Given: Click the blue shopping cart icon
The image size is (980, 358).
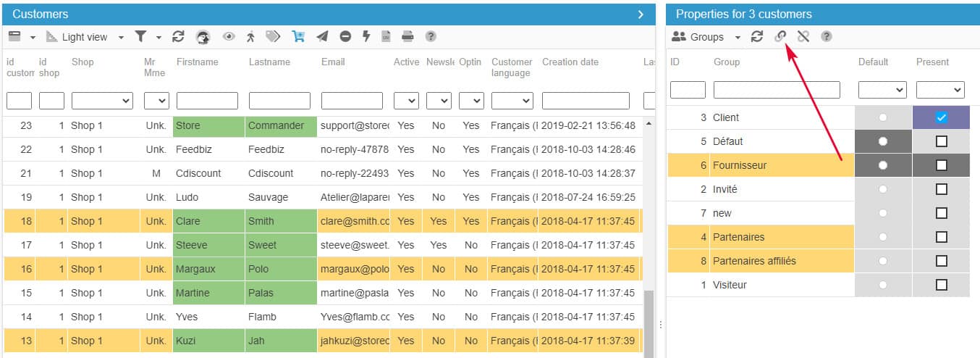Looking at the screenshot, I should click(x=298, y=36).
